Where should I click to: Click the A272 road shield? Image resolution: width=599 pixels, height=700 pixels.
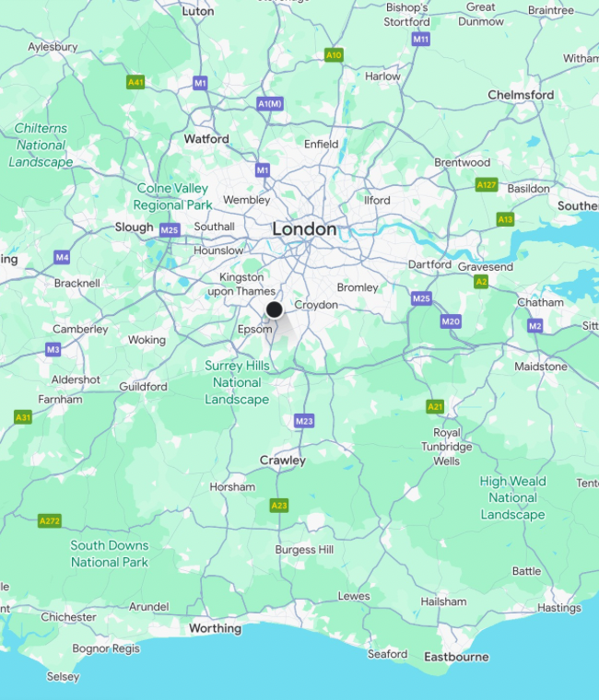pos(50,521)
